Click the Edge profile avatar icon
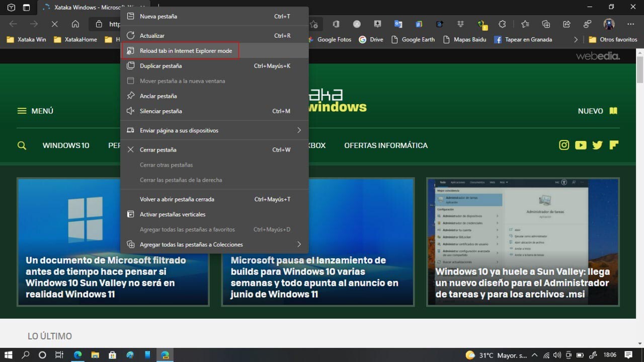 coord(608,24)
